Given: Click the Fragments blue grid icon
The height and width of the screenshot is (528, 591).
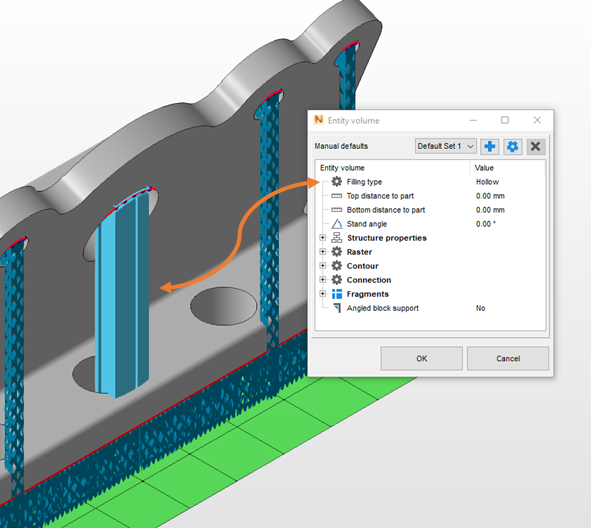Looking at the screenshot, I should [x=337, y=294].
